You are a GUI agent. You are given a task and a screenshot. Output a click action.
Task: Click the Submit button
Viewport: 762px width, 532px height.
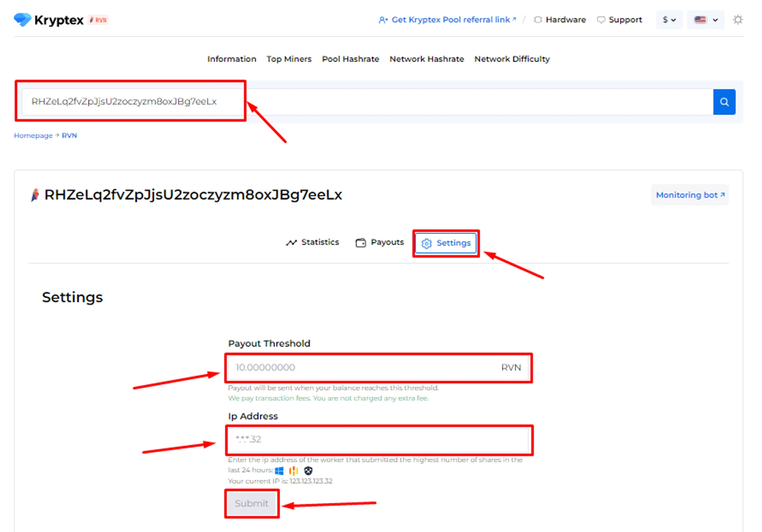(x=251, y=503)
